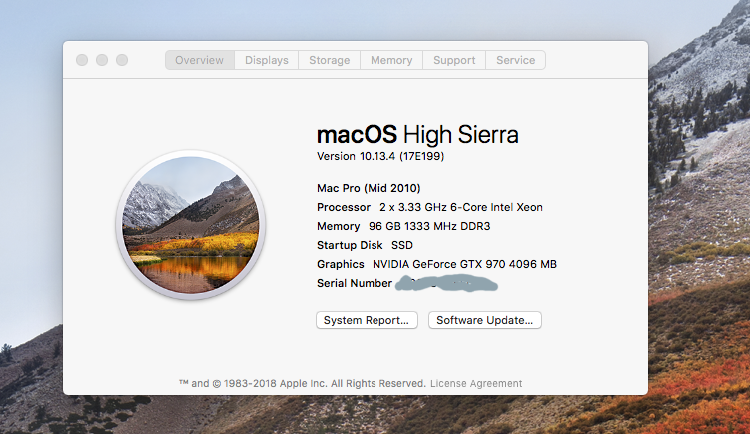This screenshot has width=750, height=434.
Task: Open the Storage tab
Action: click(330, 60)
